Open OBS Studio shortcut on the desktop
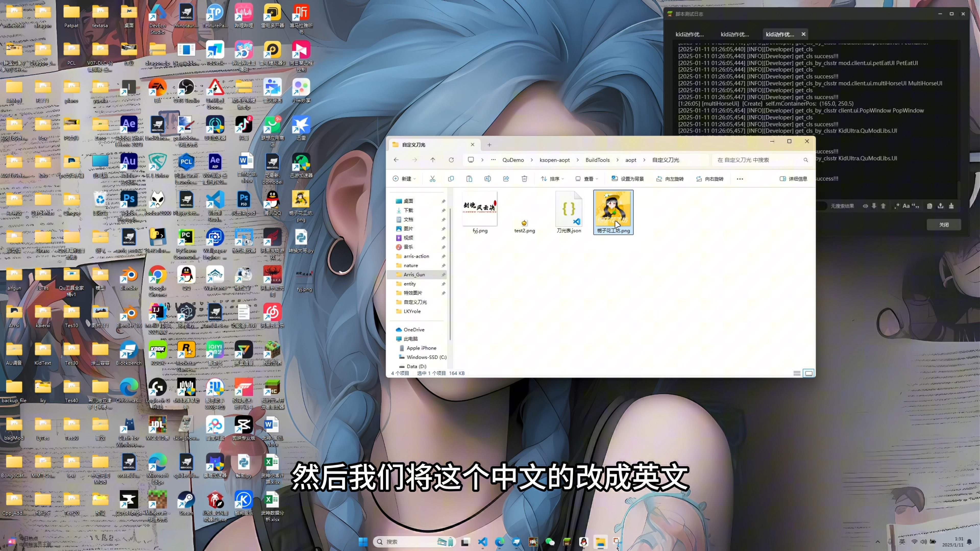980x551 pixels. 186,91
